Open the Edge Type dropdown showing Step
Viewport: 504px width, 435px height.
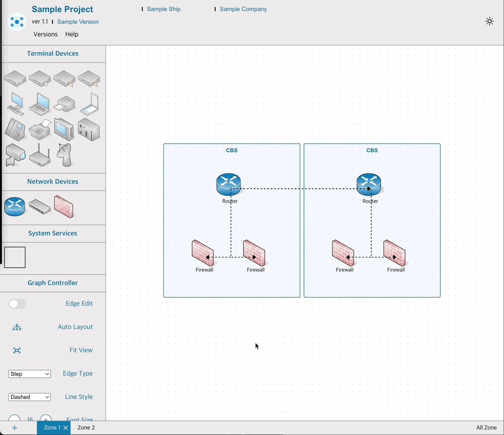click(x=30, y=374)
